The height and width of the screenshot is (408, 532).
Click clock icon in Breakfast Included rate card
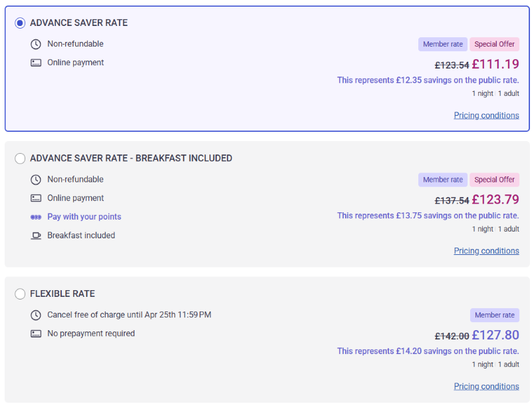coord(36,180)
